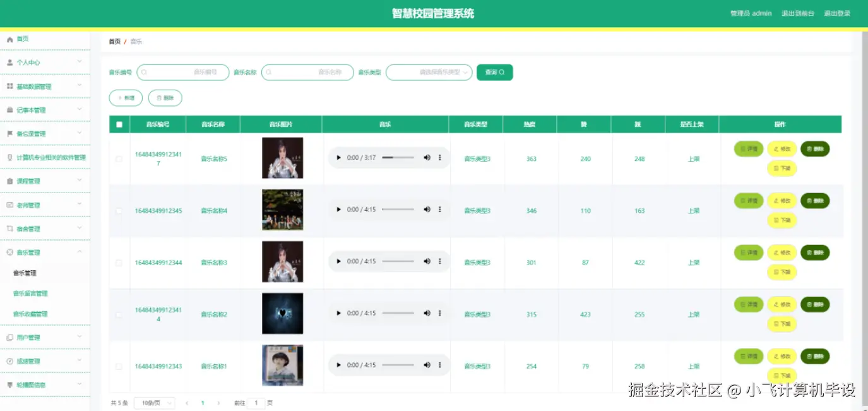Mute the speaker for 音乐名称4 audio
This screenshot has height=411, width=868.
(x=427, y=209)
